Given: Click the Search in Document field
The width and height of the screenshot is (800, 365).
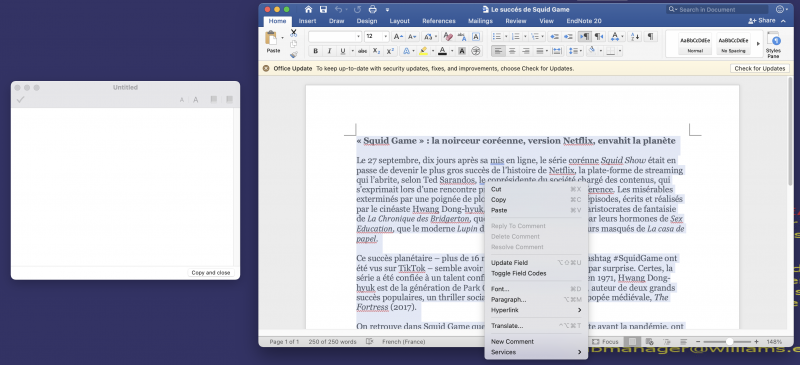Looking at the screenshot, I should [717, 9].
